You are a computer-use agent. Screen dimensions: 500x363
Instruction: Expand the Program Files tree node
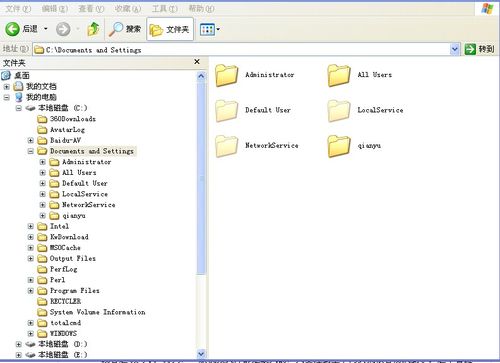pos(31,291)
